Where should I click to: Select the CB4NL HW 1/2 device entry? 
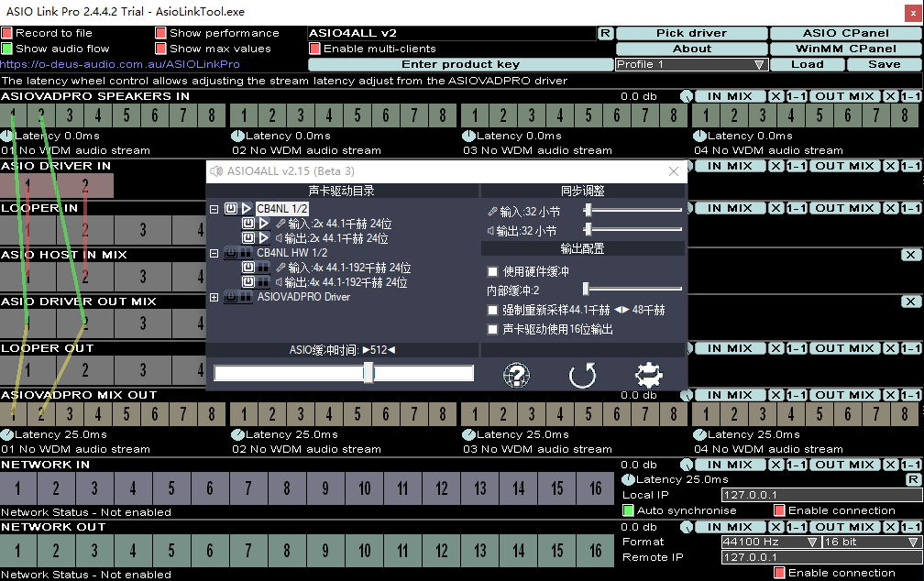(x=291, y=253)
